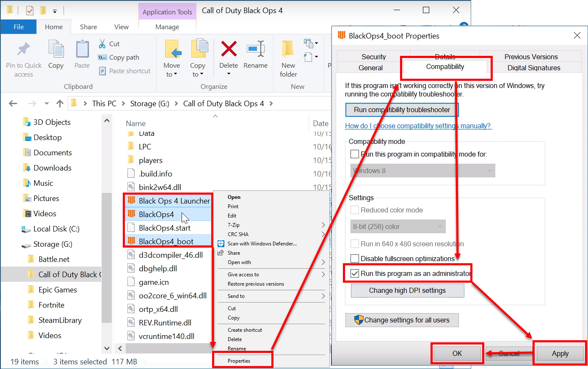588x369 pixels.
Task: Click the Pin to Quick access icon
Action: point(24,50)
